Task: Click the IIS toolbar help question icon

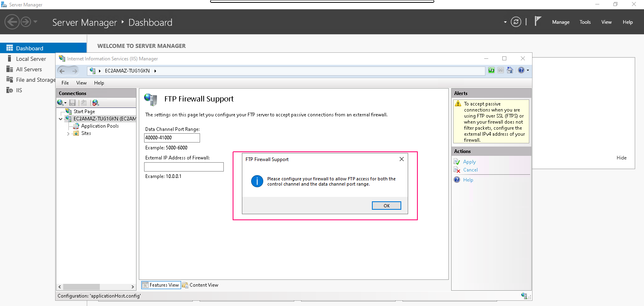Action: coord(521,70)
